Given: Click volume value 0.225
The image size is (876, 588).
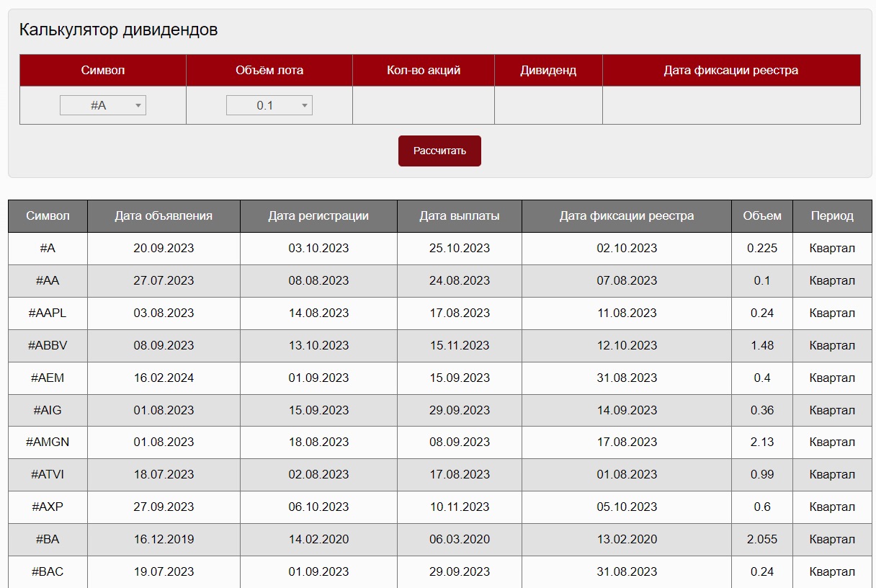Looking at the screenshot, I should pos(762,249).
